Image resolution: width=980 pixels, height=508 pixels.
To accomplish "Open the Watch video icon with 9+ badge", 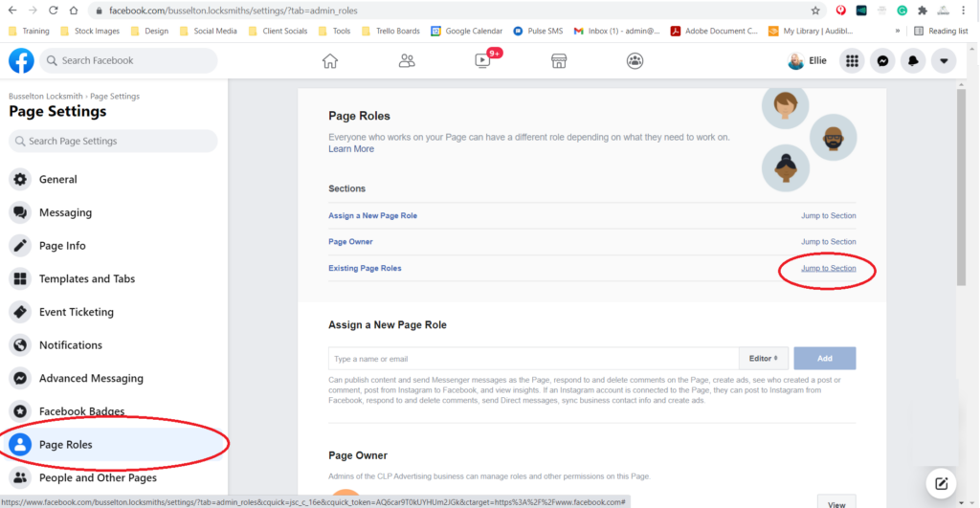I will (483, 60).
